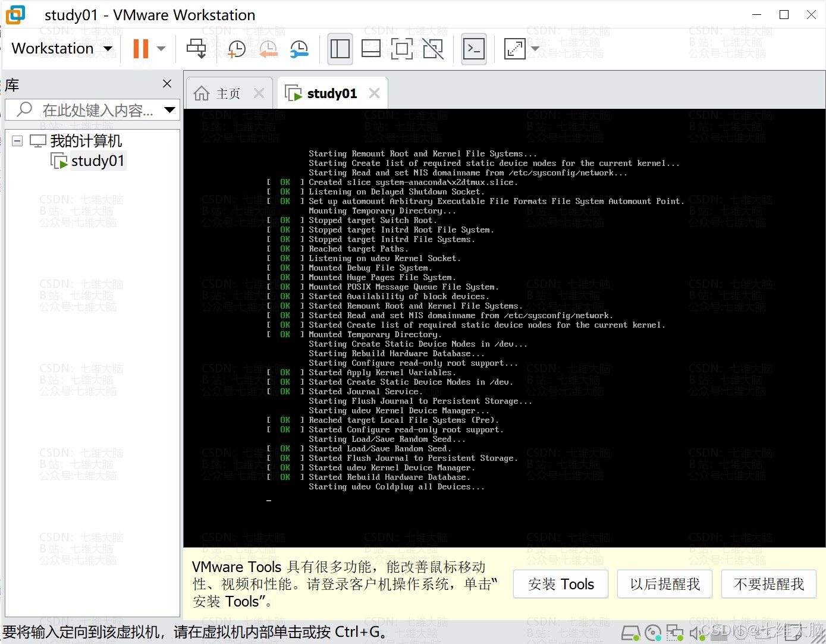Click the 'Started Journal Service.' console line

tap(366, 391)
